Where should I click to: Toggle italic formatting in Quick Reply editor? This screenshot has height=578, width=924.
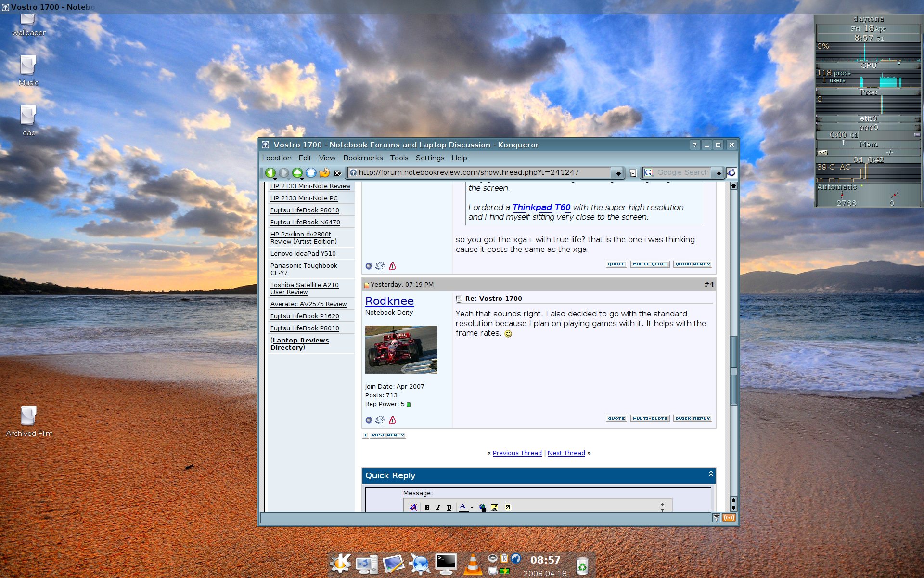(x=438, y=507)
